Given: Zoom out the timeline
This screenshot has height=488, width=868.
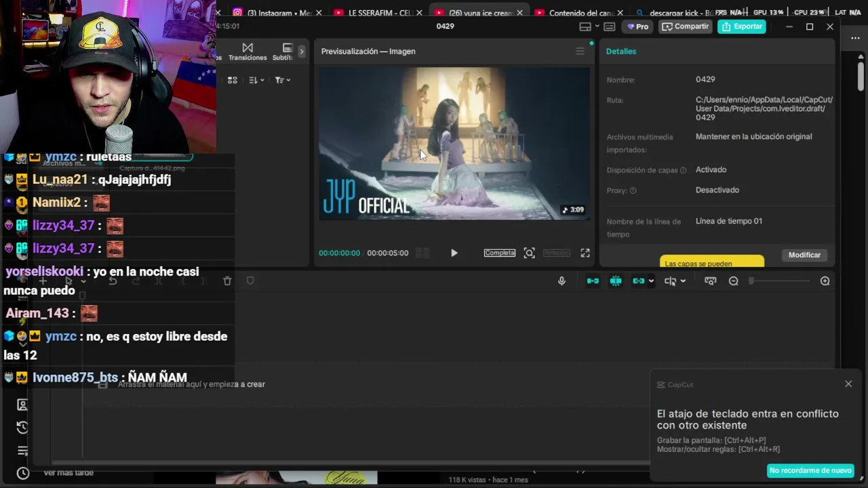Looking at the screenshot, I should coord(734,281).
